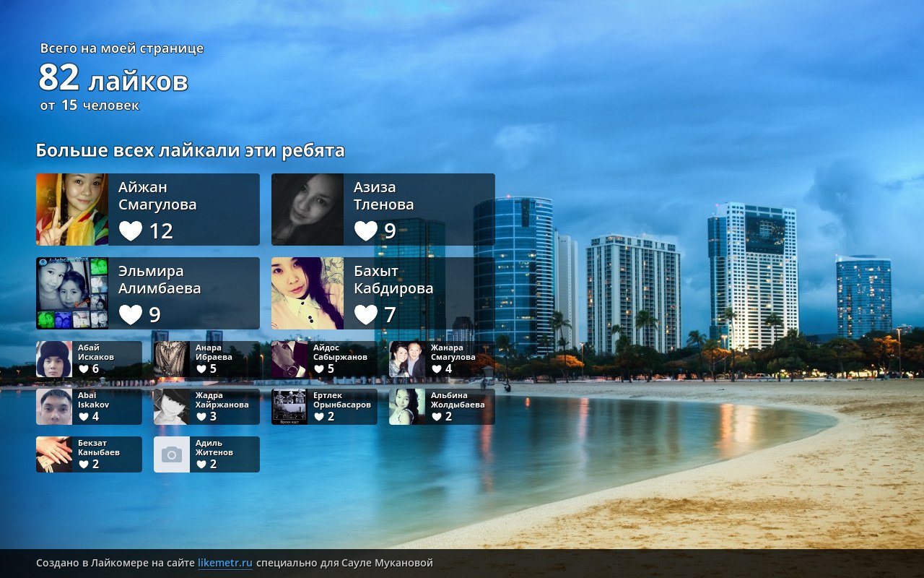Click small heart under Ертлек Орынбасаров

319,417
